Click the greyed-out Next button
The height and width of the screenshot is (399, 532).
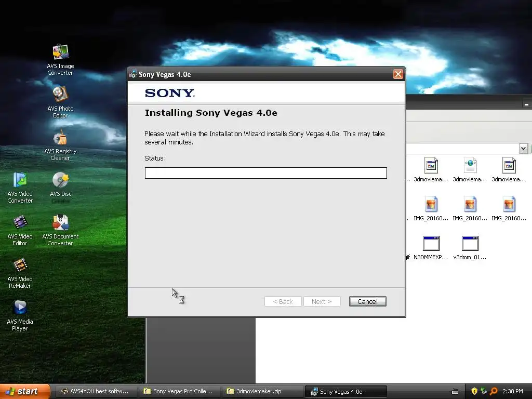322,301
